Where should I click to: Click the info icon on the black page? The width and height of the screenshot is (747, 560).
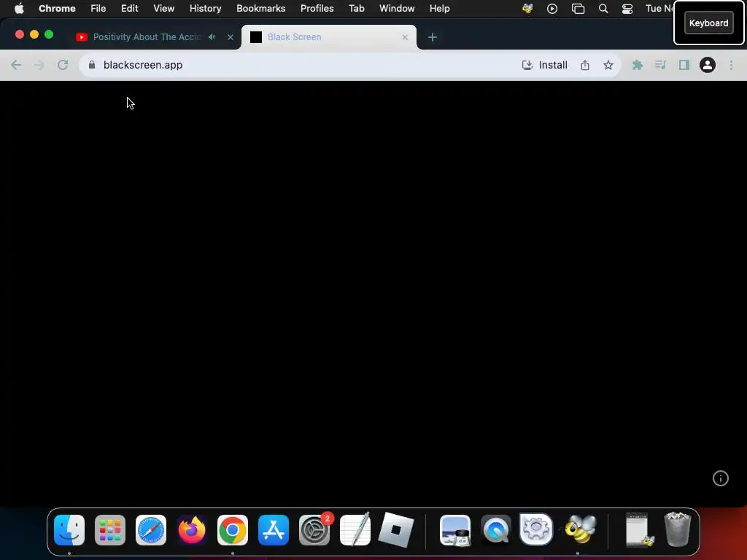pyautogui.click(x=720, y=478)
